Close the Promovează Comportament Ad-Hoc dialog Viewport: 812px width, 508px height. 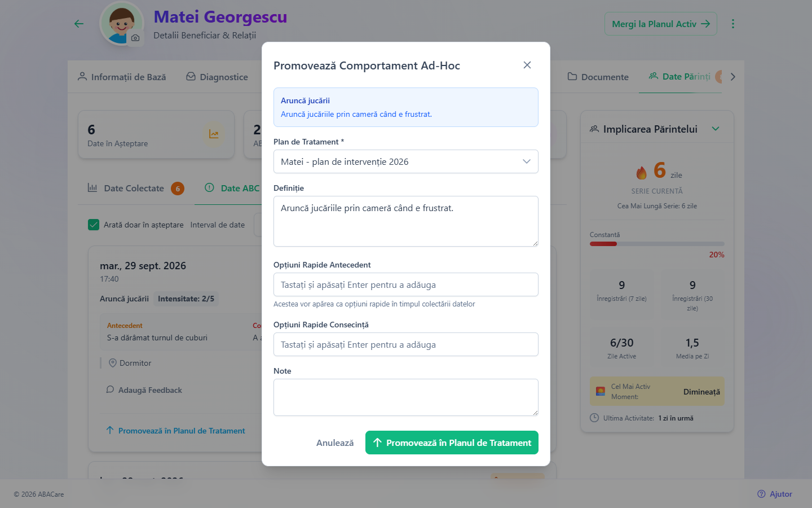pos(527,65)
